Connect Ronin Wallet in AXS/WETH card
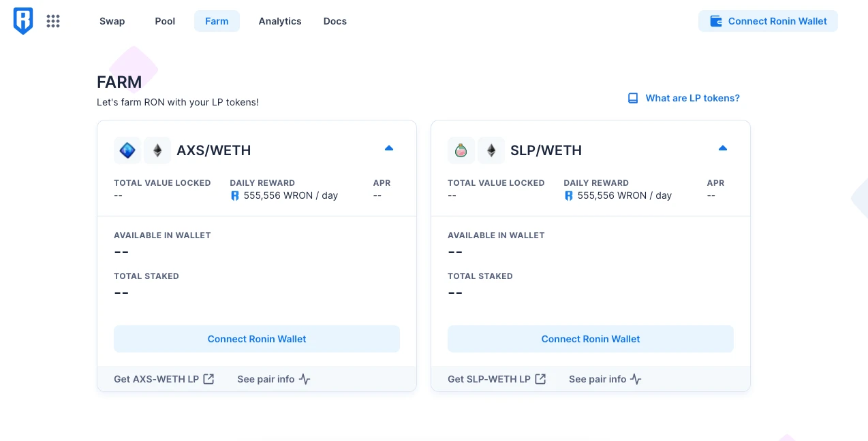 pyautogui.click(x=257, y=339)
